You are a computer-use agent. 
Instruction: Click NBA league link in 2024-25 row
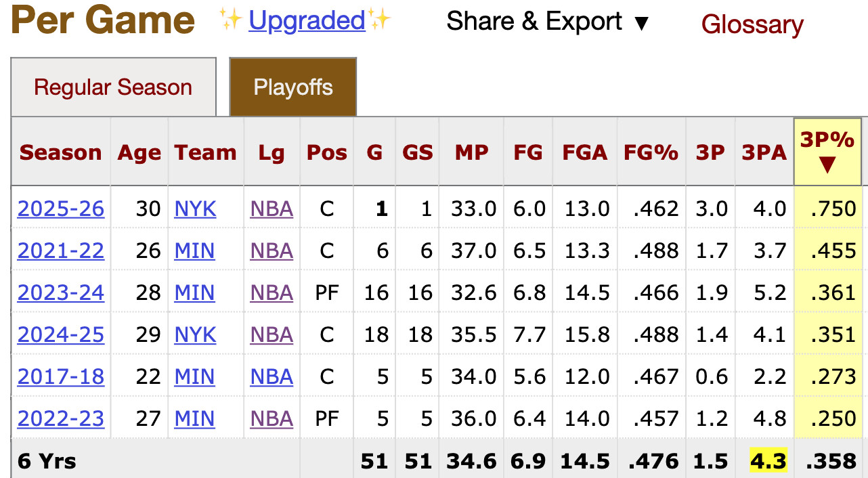pos(272,334)
